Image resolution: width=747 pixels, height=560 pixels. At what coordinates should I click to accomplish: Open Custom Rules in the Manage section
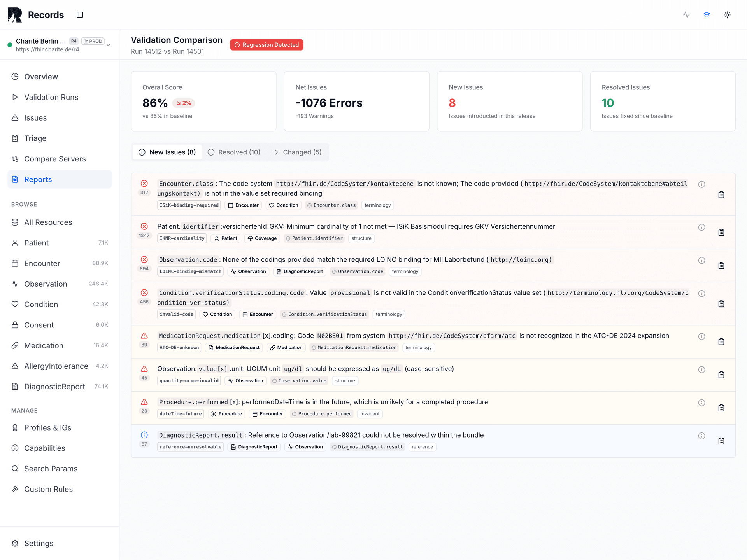click(48, 489)
